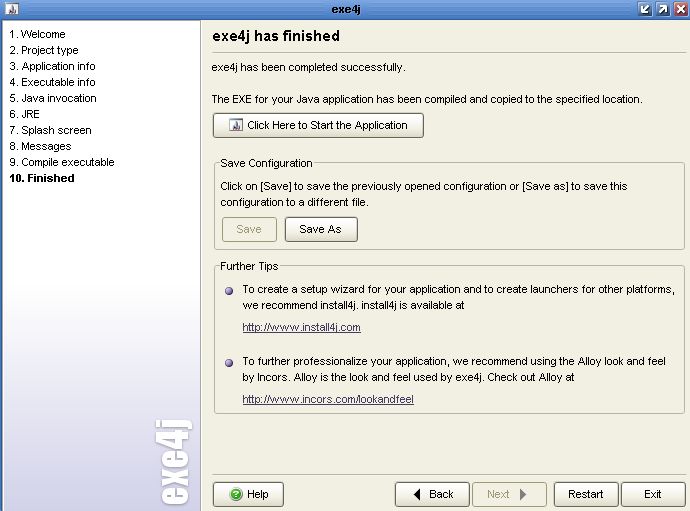This screenshot has width=690, height=511.
Task: Go to step 6 JRE
Action: pyautogui.click(x=25, y=114)
